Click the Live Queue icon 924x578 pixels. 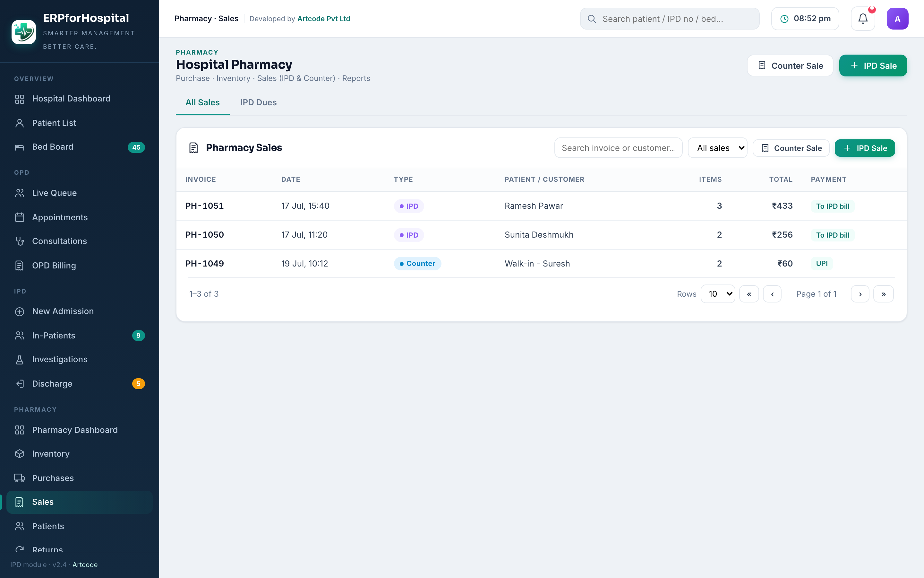coord(20,193)
